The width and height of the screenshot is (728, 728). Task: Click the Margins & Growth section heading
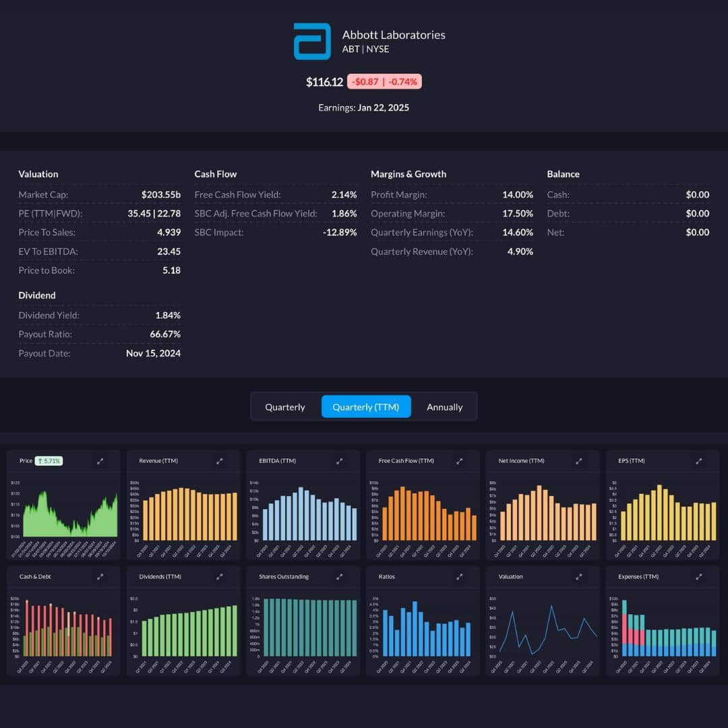408,174
